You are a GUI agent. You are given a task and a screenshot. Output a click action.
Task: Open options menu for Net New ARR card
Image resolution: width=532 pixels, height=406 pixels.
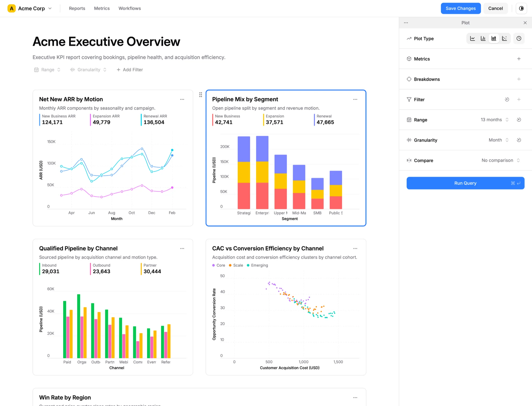[x=182, y=100]
